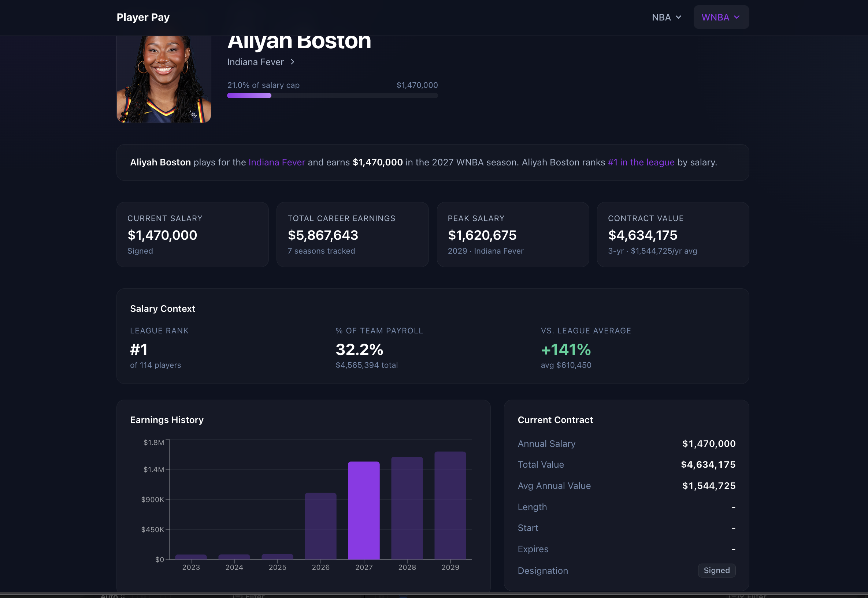Viewport: 868px width, 598px height.
Task: Click the Current Contract heading
Action: pyautogui.click(x=555, y=420)
